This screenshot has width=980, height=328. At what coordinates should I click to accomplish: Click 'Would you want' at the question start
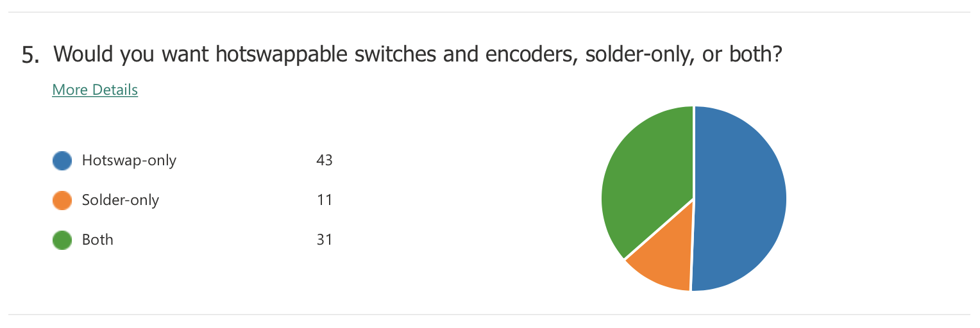click(x=131, y=55)
